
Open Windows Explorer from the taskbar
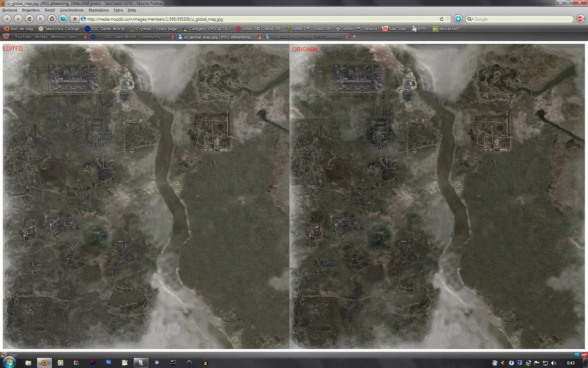point(28,363)
